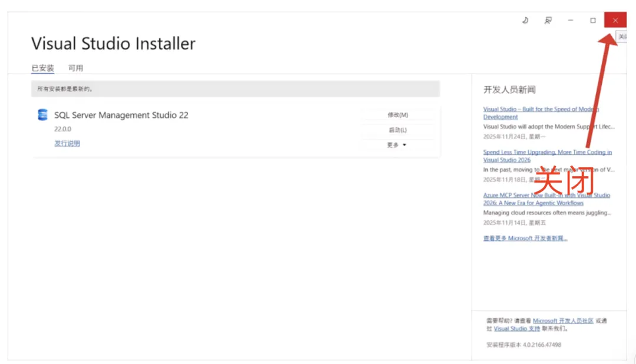Minimize the Visual Studio Installer window
This screenshot has height=364, width=636.
point(570,20)
